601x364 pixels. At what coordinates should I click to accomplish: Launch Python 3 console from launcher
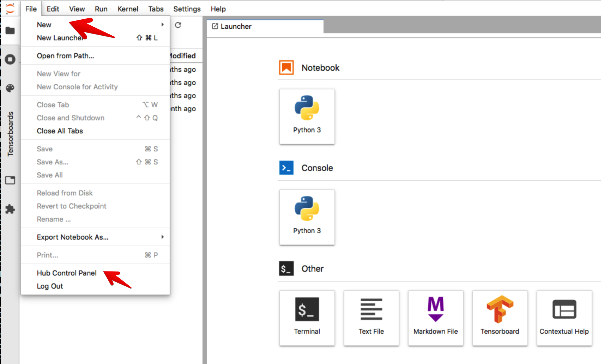(307, 217)
